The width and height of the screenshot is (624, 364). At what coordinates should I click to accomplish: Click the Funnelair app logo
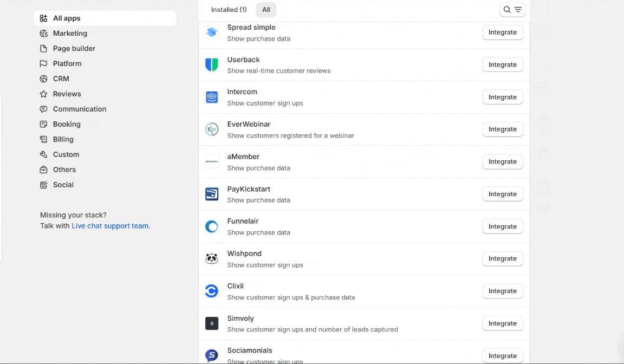(x=212, y=226)
